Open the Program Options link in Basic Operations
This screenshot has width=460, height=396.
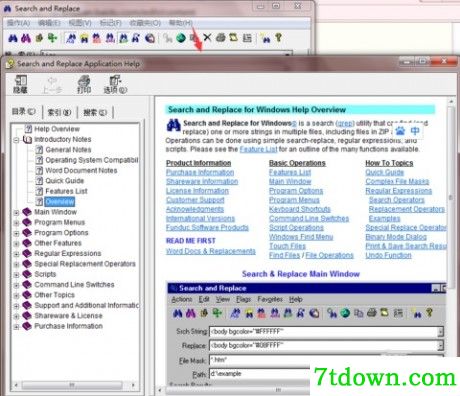[296, 191]
